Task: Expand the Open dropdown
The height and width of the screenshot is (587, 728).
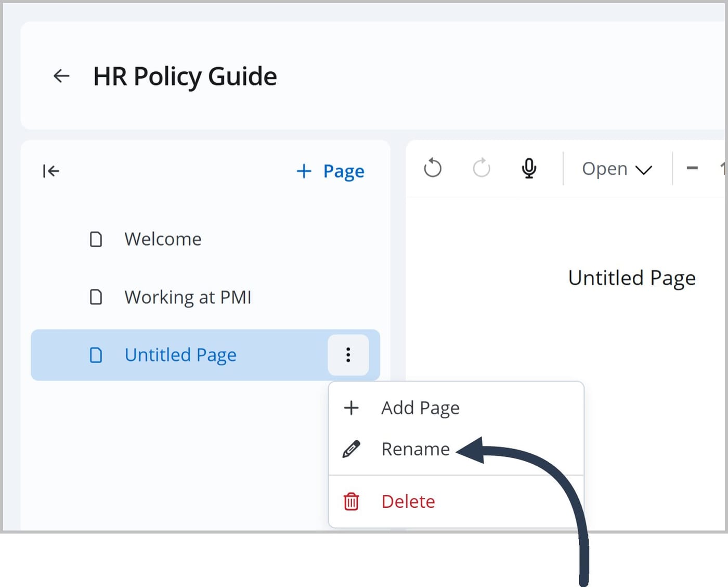Action: pyautogui.click(x=617, y=169)
